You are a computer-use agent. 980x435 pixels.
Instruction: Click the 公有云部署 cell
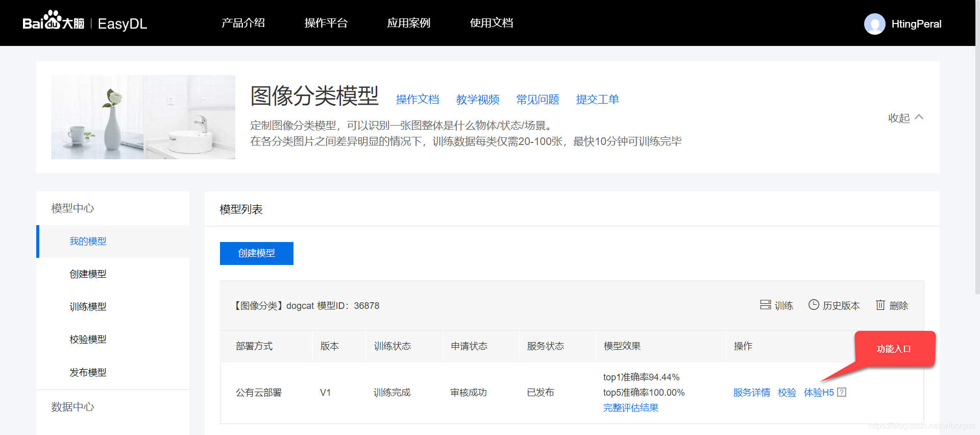click(258, 392)
